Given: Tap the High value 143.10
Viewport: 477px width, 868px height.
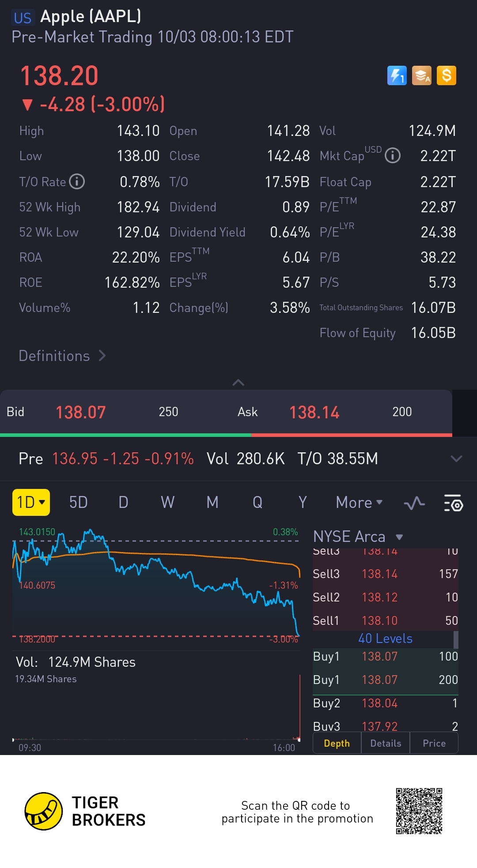Looking at the screenshot, I should 138,131.
